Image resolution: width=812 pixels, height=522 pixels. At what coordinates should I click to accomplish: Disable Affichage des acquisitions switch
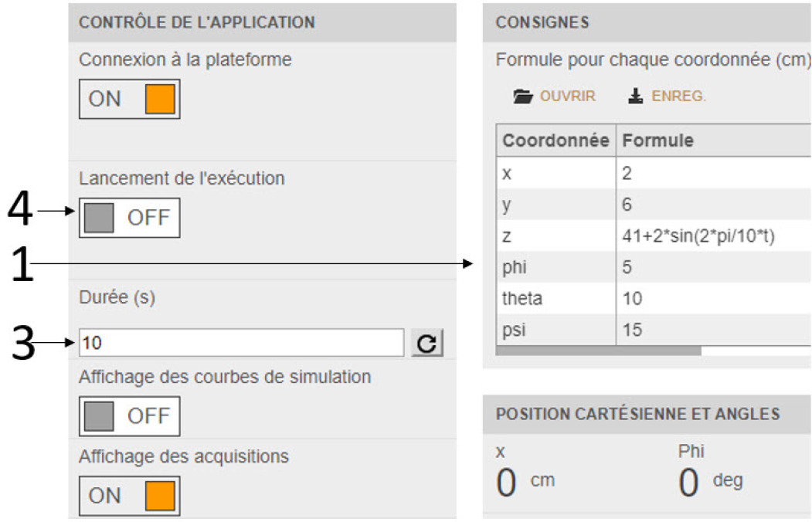(130, 496)
